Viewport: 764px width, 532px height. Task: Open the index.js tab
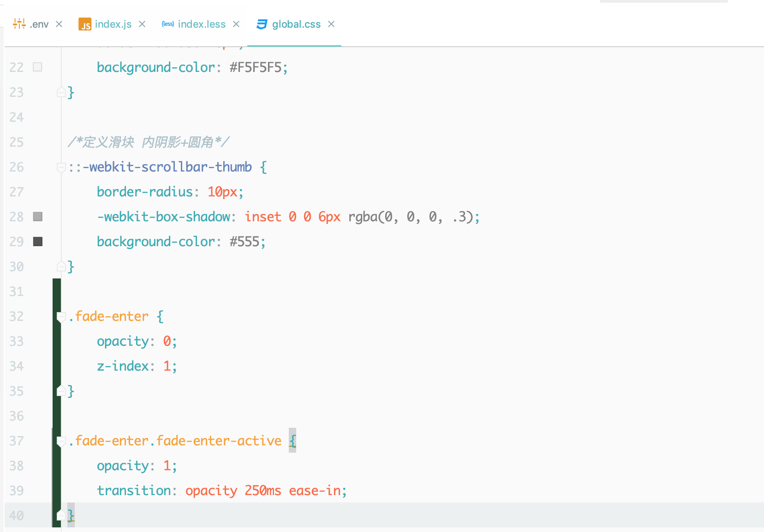[x=113, y=24]
